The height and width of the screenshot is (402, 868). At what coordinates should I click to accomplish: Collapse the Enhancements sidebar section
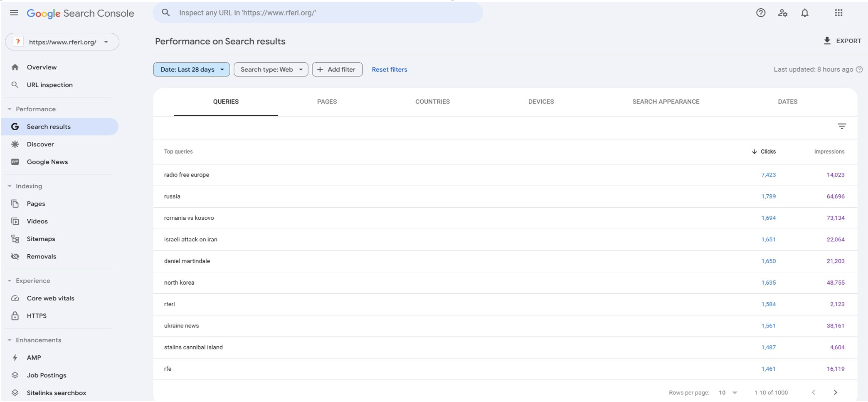[10, 340]
